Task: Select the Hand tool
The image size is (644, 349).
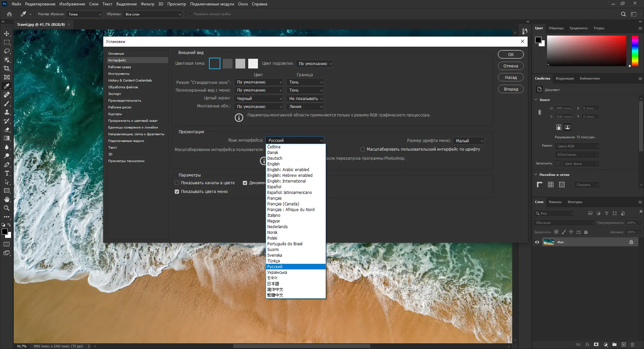Action: (7, 199)
